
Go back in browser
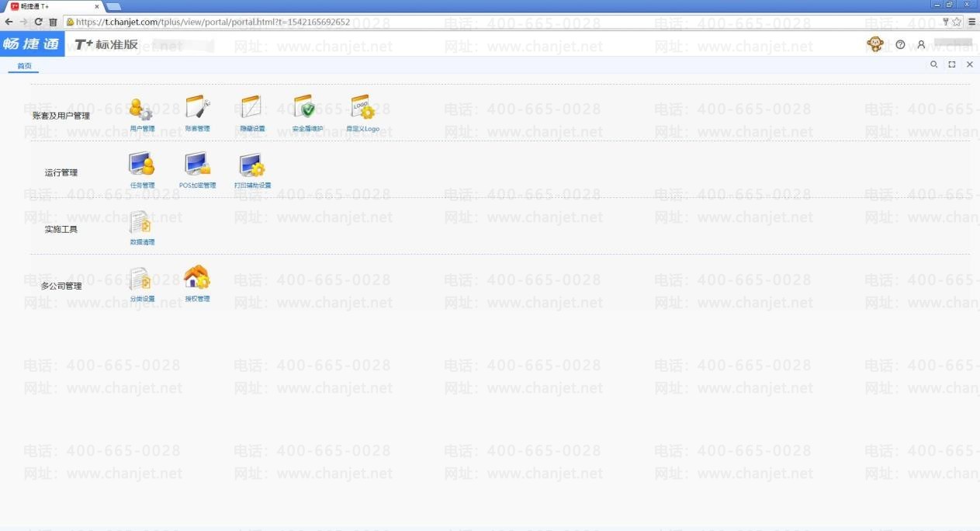(x=9, y=22)
